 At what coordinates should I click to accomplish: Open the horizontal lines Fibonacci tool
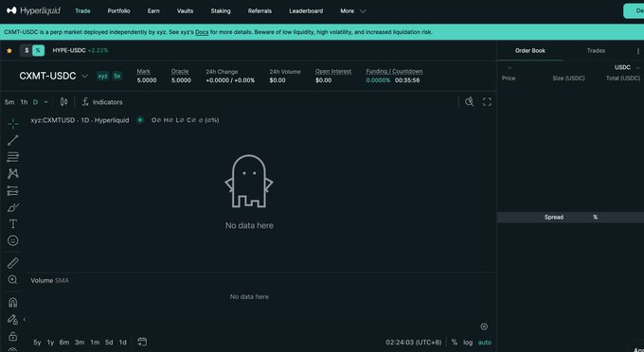pos(12,157)
